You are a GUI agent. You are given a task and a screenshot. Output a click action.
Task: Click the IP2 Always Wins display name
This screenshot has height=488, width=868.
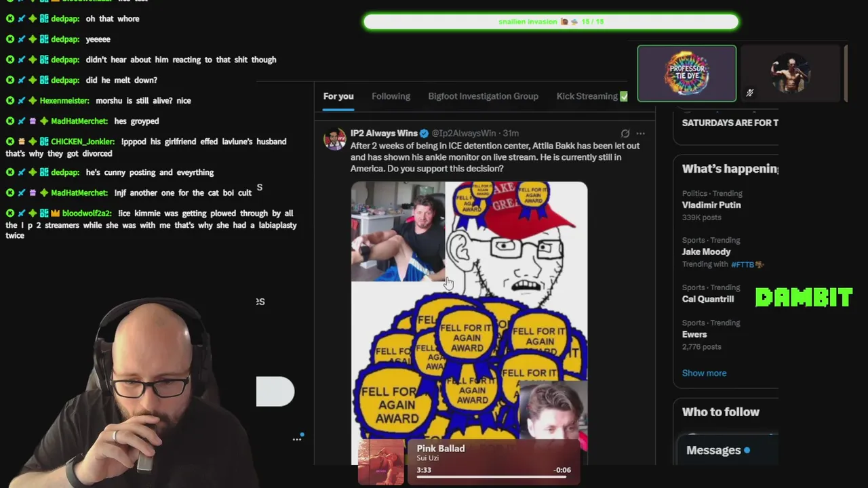(384, 134)
